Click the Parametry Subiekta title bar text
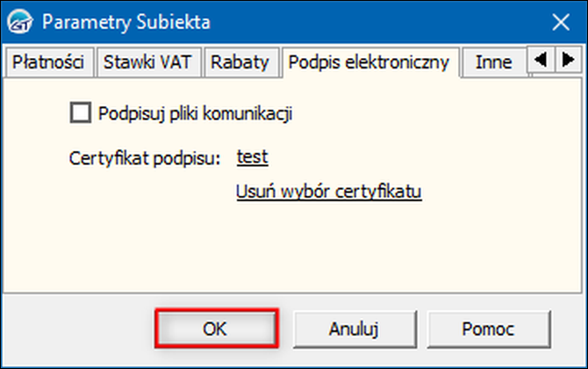Viewport: 588px width, 369px height. coord(126,22)
